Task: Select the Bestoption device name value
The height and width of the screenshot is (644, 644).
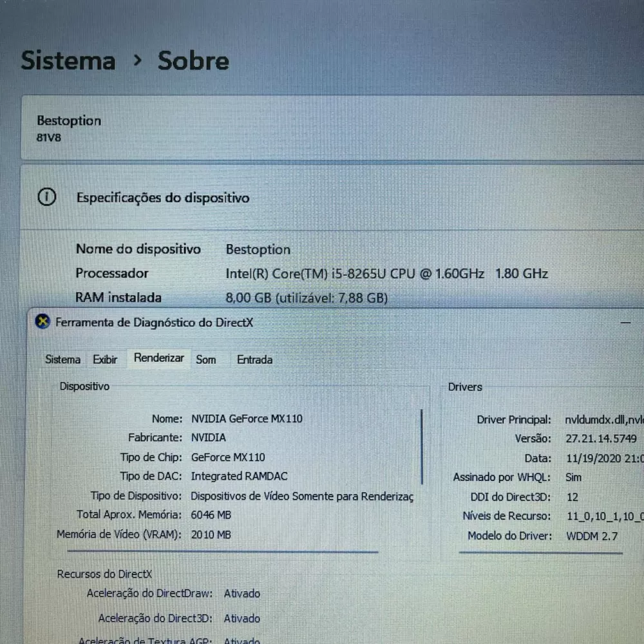Action: [x=258, y=250]
